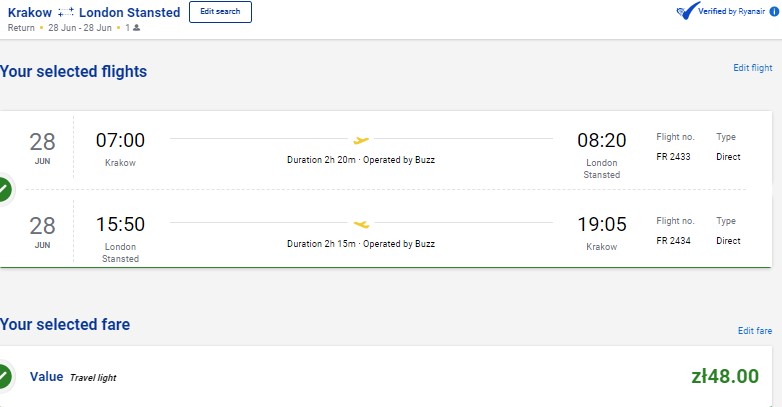Viewport: 782px width, 407px height.
Task: Click the passenger count person icon
Action: [137, 28]
